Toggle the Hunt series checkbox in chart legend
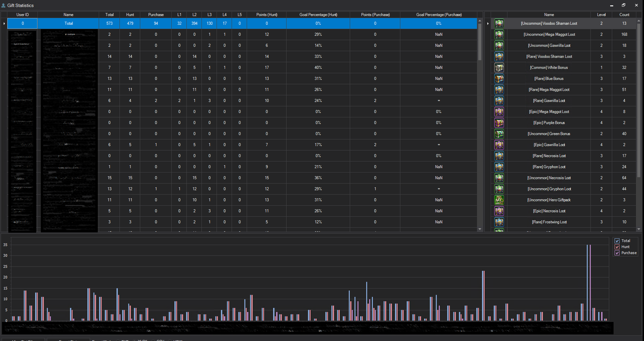This screenshot has width=644, height=341. coord(617,247)
